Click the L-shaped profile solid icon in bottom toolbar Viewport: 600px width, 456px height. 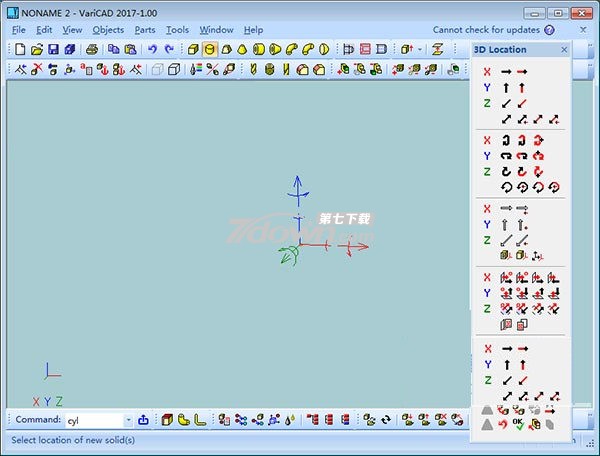click(200, 420)
